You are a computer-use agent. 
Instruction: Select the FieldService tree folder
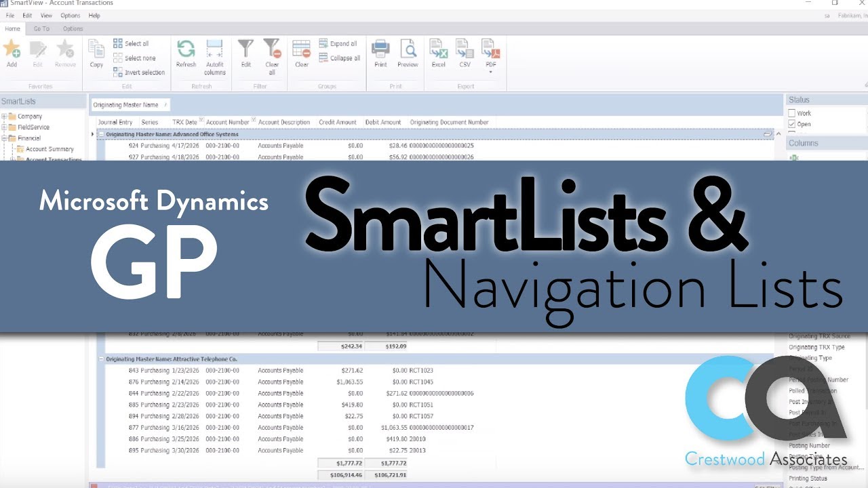[34, 127]
